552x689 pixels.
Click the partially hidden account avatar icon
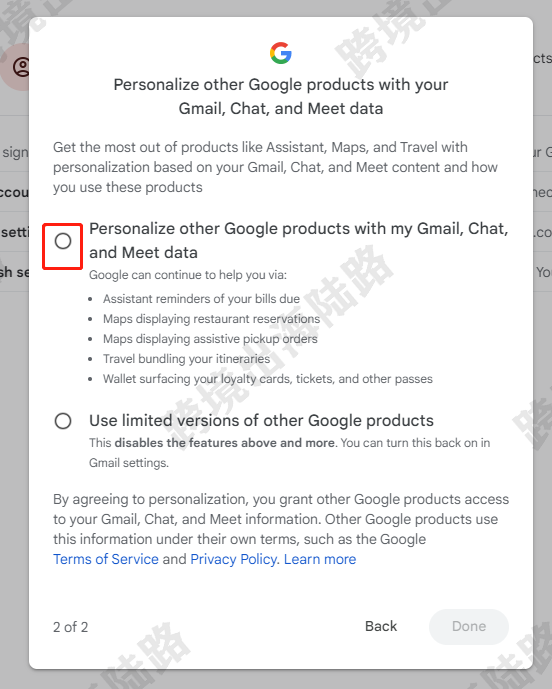click(21, 67)
